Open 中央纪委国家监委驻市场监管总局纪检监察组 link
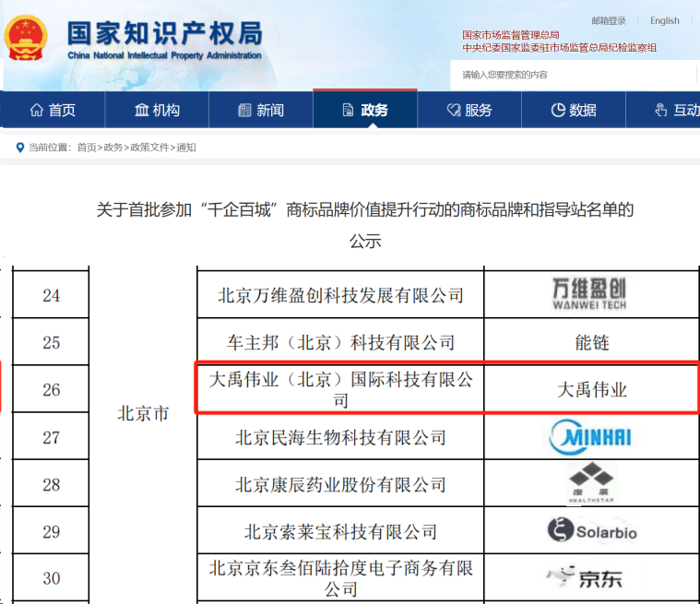Viewport: 700px width, 604px height. coord(560,48)
